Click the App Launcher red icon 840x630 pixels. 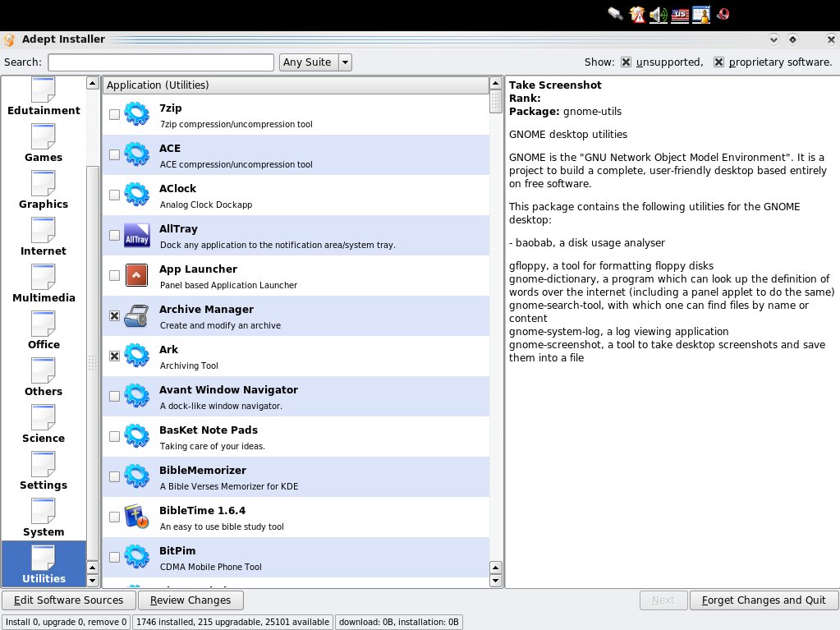point(136,275)
